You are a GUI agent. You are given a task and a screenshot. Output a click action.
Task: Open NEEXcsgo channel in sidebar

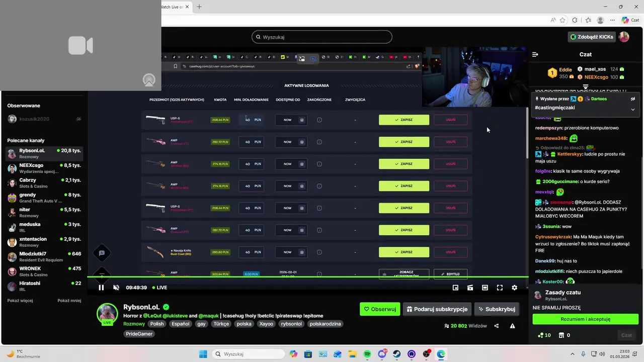(x=44, y=168)
